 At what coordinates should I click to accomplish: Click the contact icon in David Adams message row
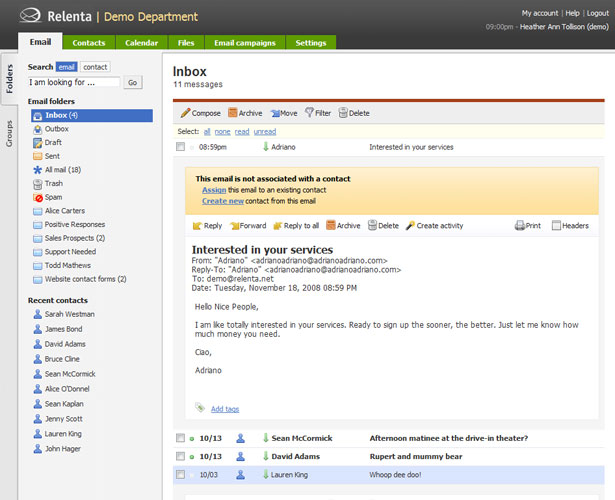[240, 456]
